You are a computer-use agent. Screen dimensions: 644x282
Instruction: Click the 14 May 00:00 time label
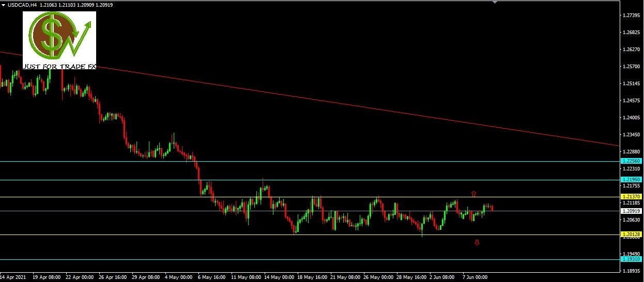click(x=279, y=277)
